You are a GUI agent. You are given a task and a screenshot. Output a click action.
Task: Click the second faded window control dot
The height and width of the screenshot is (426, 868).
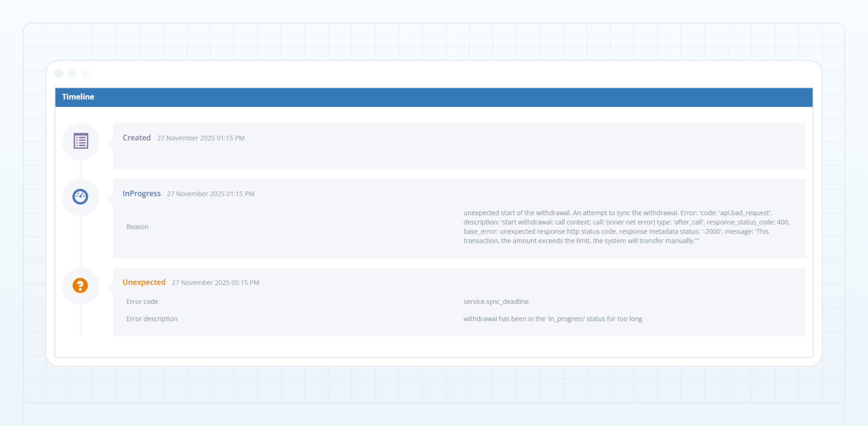72,73
